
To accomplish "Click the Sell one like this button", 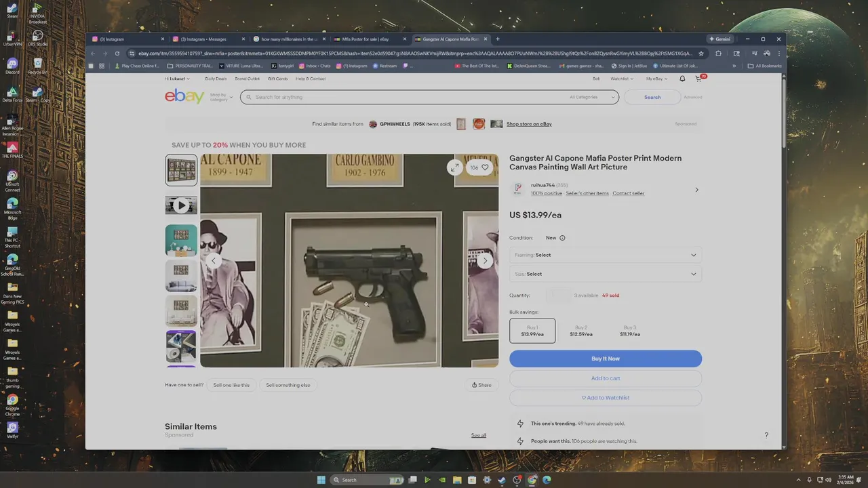I will click(x=231, y=385).
